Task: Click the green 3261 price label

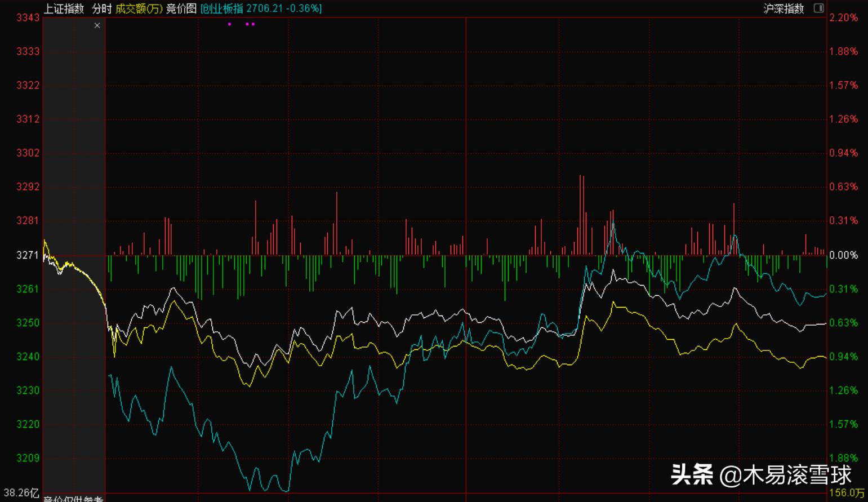Action: tap(28, 289)
